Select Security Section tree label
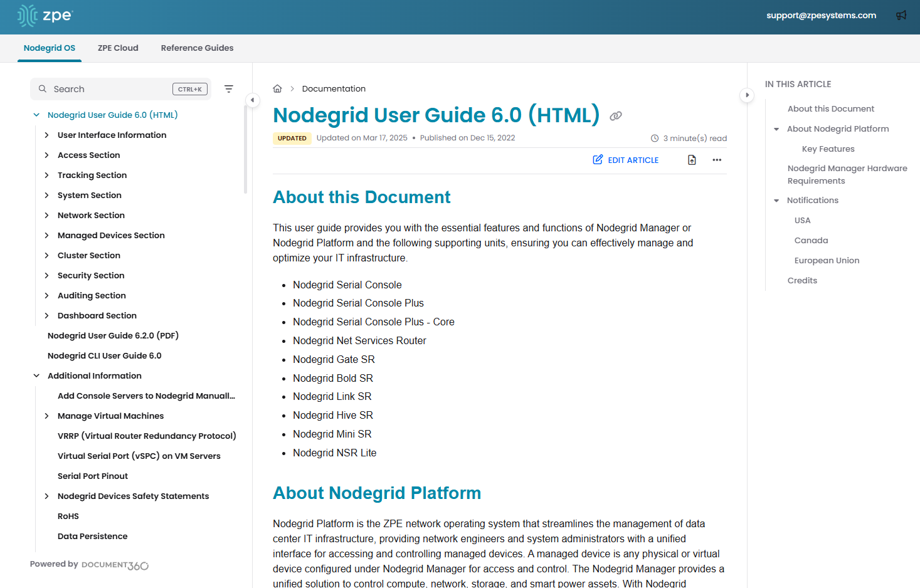920x588 pixels. point(91,275)
